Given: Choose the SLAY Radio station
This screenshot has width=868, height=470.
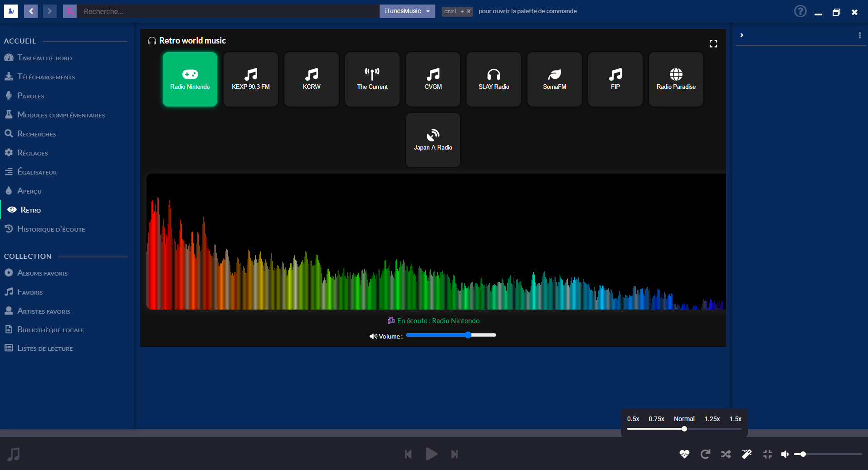Looking at the screenshot, I should (494, 79).
